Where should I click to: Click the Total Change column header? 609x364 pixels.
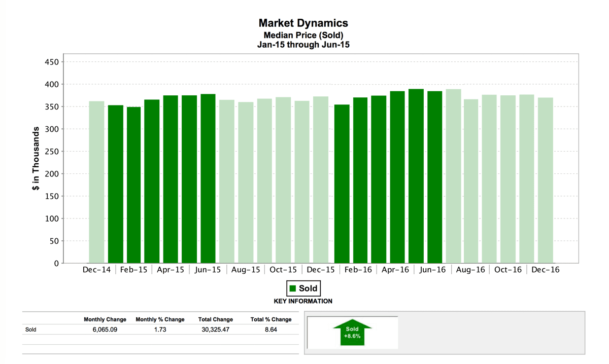click(x=216, y=319)
